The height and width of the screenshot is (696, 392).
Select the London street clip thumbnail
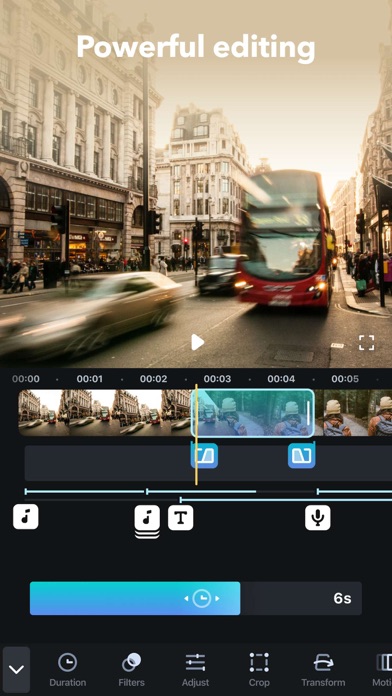coord(105,413)
